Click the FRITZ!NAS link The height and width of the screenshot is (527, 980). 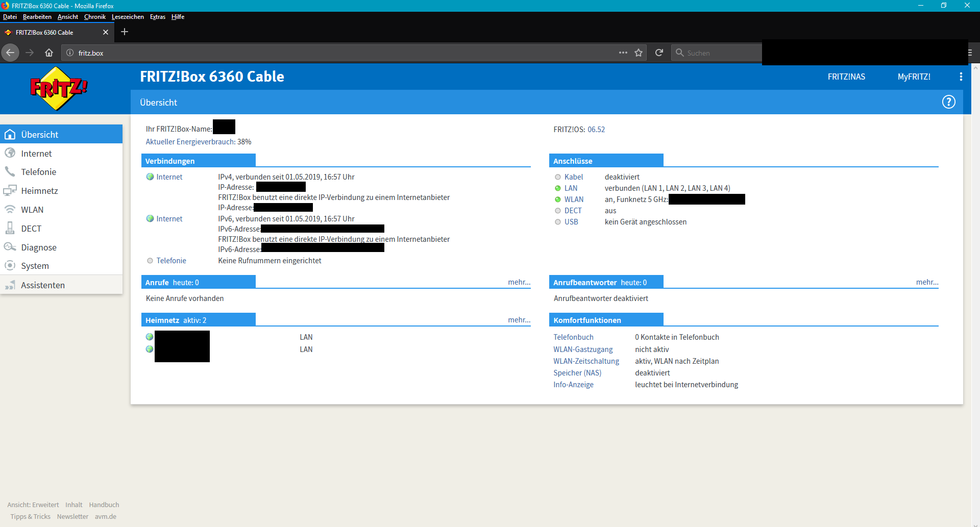[x=846, y=77]
